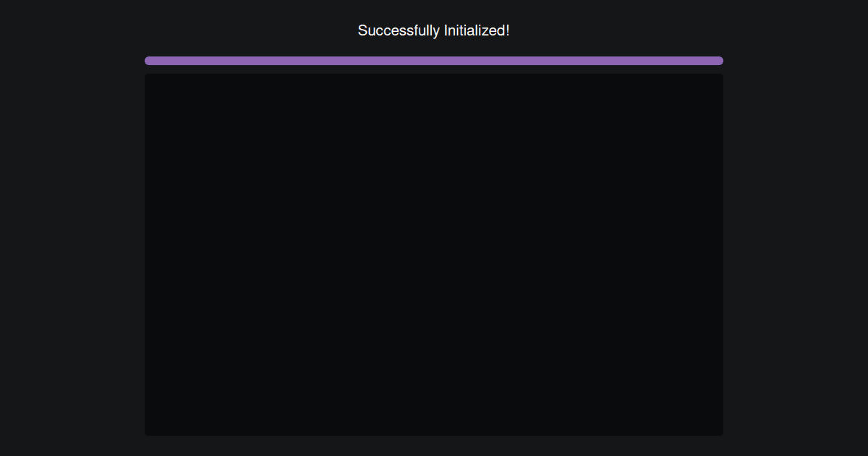
Task: Select the word 'Successfully' in the heading
Action: click(399, 30)
